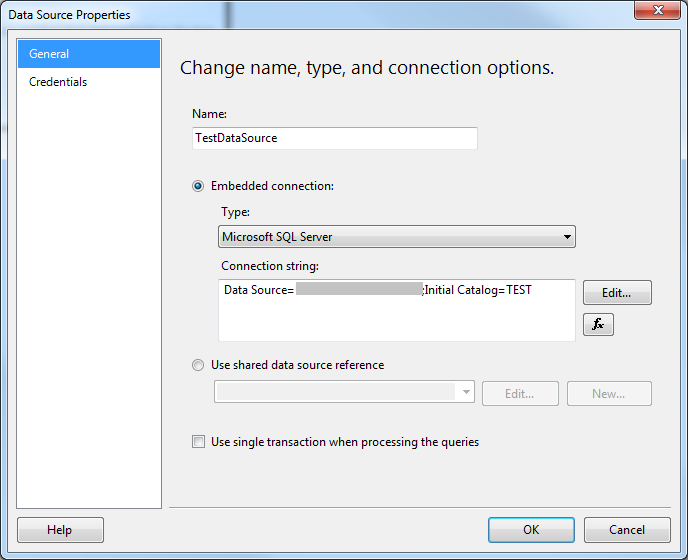
Task: Click the Initial Catalog=TEST text
Action: (479, 291)
